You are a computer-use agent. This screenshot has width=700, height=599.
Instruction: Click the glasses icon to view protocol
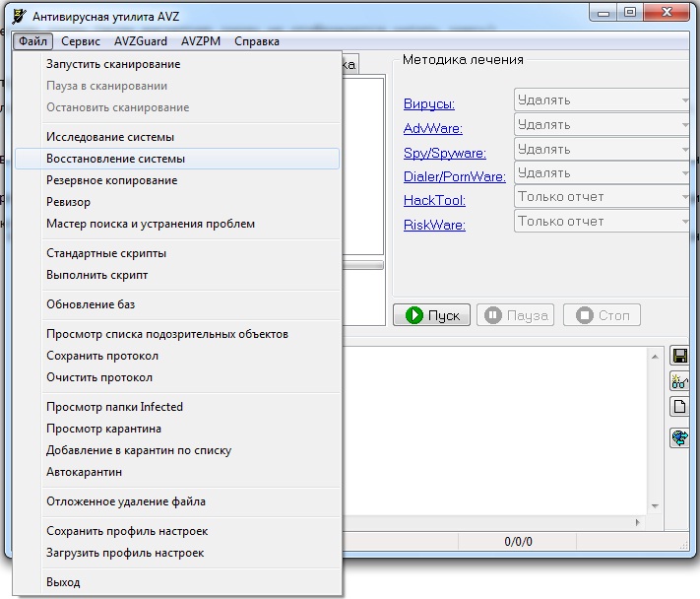680,381
